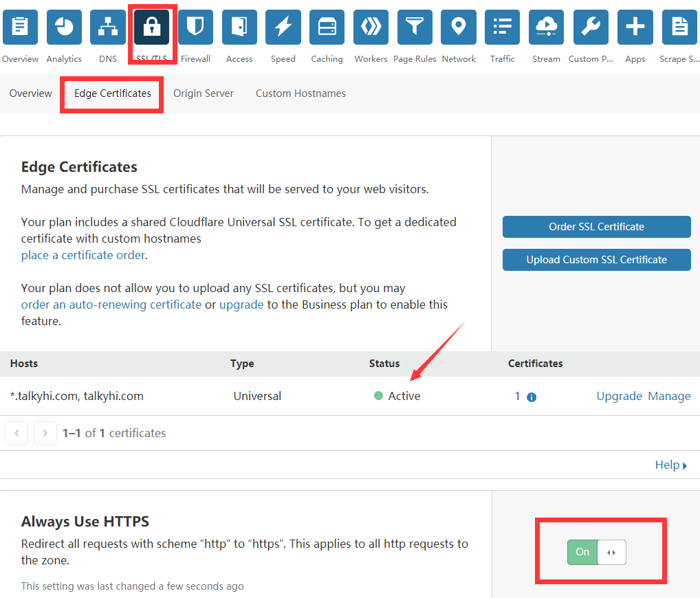Open the Network location pin icon
Image resolution: width=700 pixels, height=598 pixels.
[459, 27]
